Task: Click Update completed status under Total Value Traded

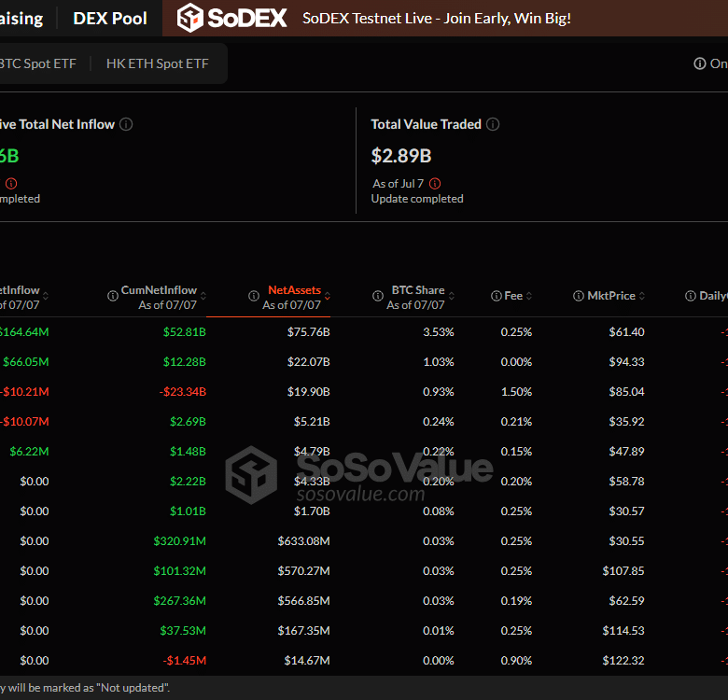Action: click(x=417, y=199)
